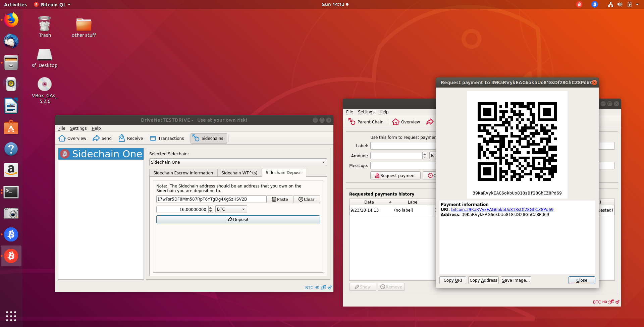The height and width of the screenshot is (327, 644).
Task: Open the Receive page in DriveNet
Action: click(x=131, y=138)
